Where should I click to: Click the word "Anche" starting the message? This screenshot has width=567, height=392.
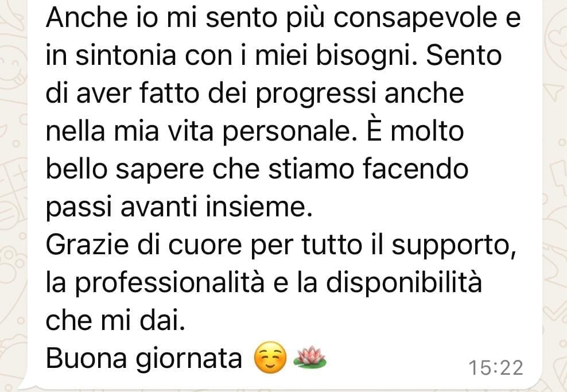[87, 18]
